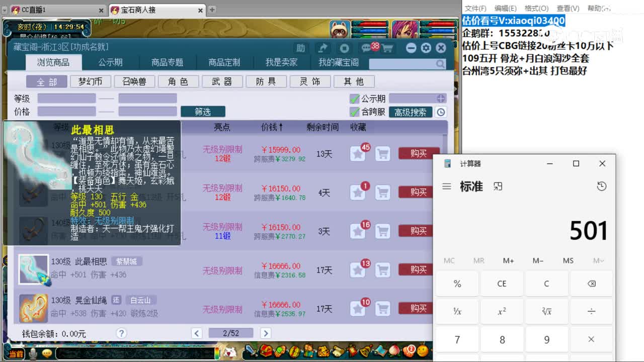The width and height of the screenshot is (644, 362).
Task: Click the sword icon in game bottom toolbar
Action: (252, 350)
